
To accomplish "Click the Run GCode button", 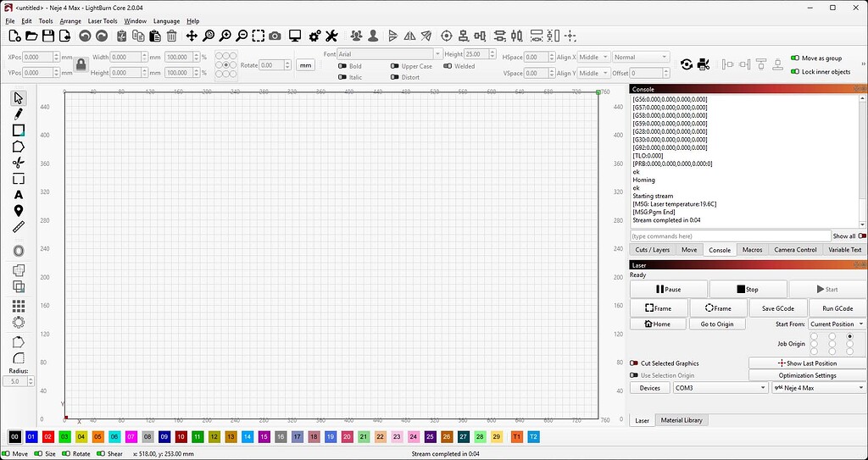I will (x=837, y=308).
